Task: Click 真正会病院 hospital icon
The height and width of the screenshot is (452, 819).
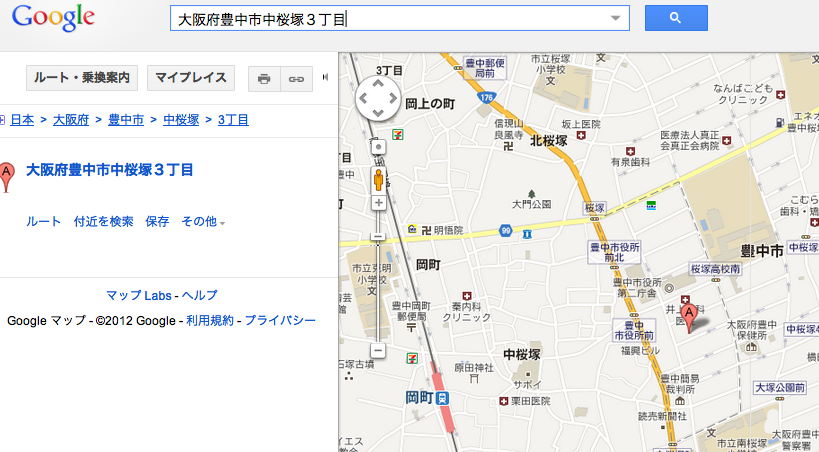Action: (x=727, y=141)
